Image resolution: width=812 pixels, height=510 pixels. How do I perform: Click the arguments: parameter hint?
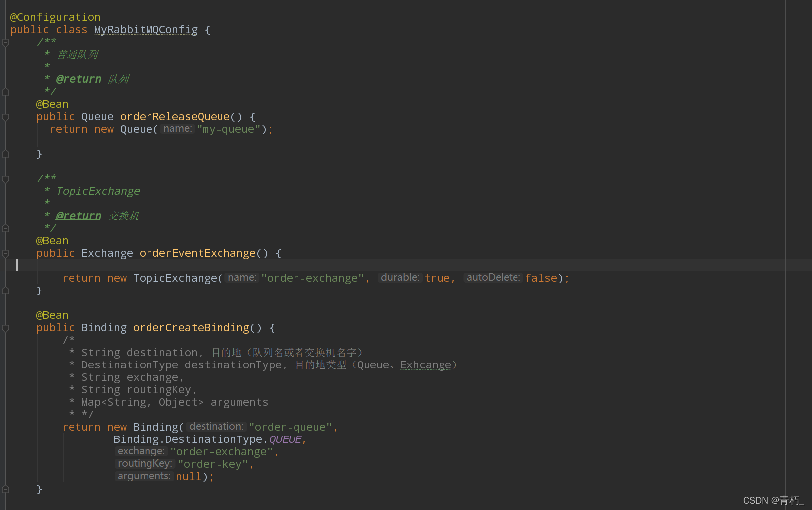coord(144,476)
